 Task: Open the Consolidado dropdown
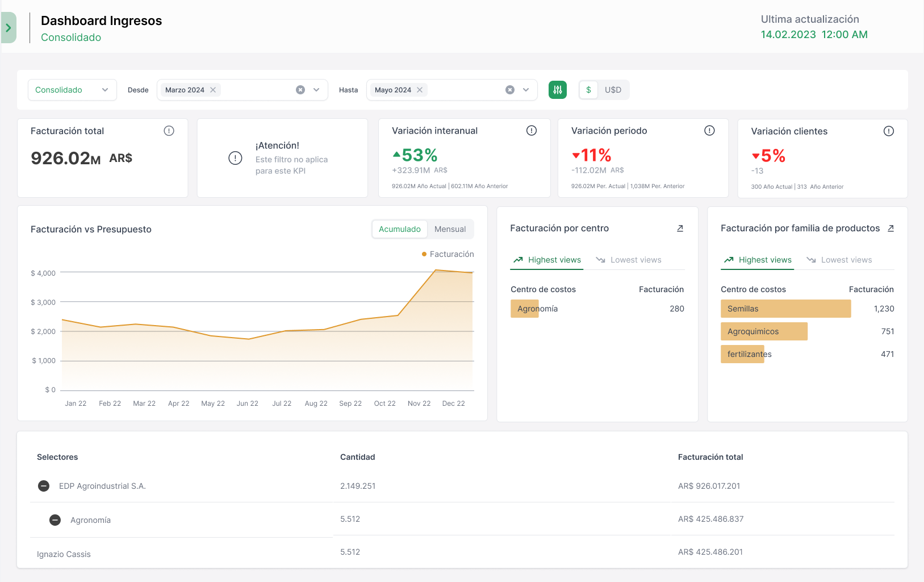pyautogui.click(x=72, y=90)
